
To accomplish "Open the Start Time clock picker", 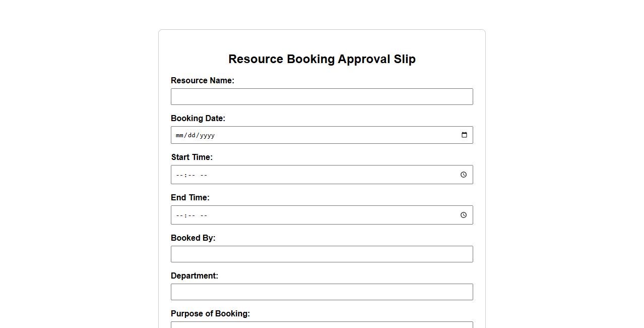I will point(464,175).
